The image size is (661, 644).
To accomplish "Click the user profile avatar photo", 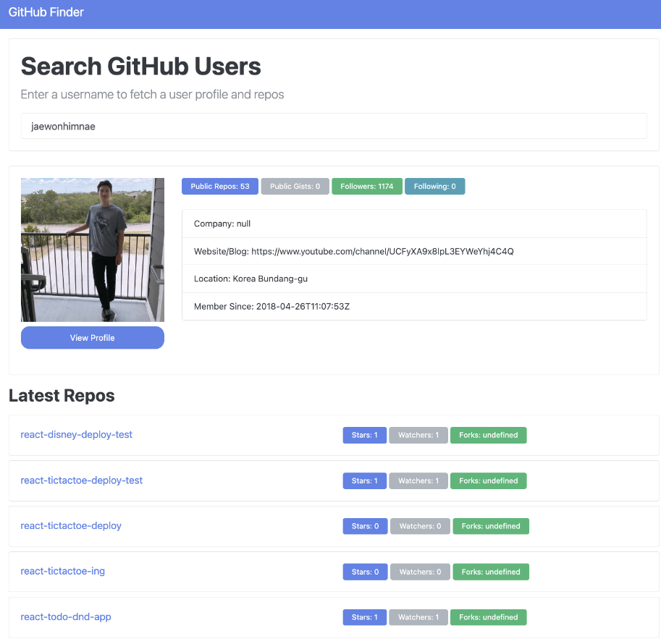I will 93,250.
